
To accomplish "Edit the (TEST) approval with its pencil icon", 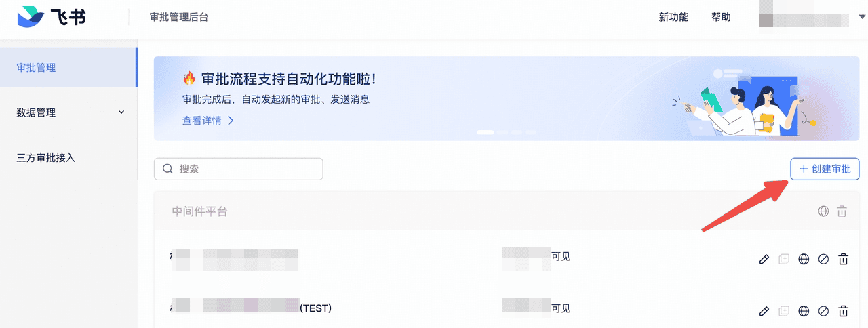I will 764,312.
